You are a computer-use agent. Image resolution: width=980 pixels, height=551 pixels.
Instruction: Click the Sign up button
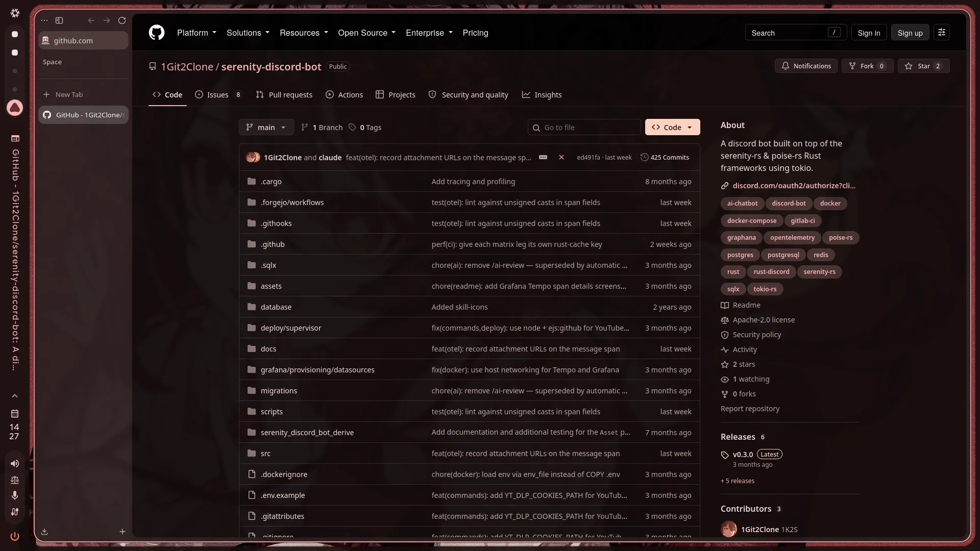coord(910,33)
